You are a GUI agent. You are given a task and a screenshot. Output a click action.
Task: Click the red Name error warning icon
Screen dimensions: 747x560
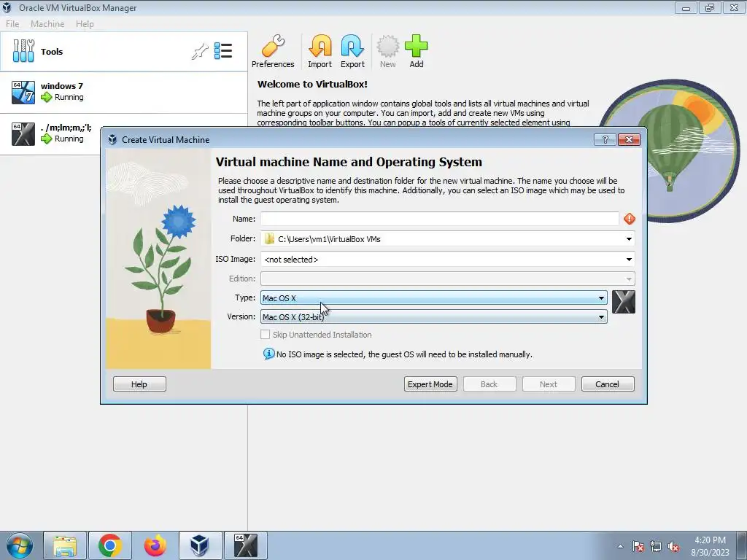630,219
